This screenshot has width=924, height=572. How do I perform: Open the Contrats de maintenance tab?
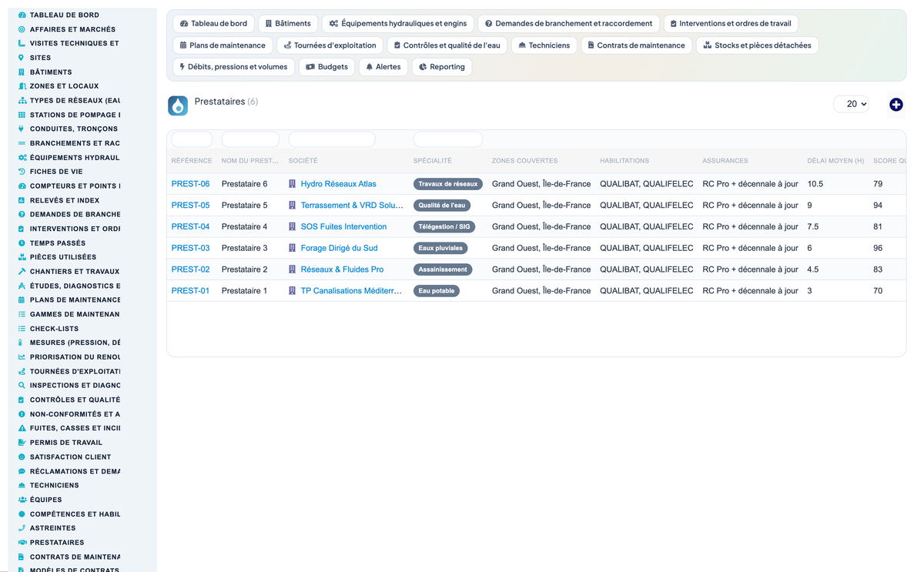pyautogui.click(x=636, y=45)
